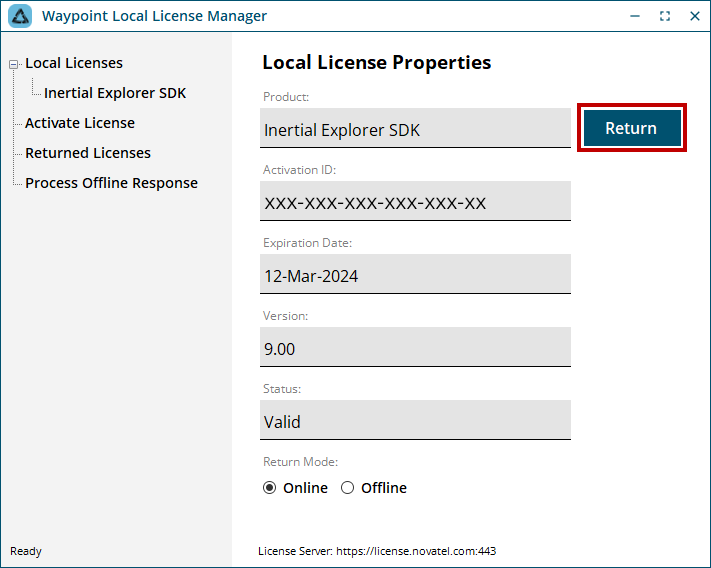Click the Expiration Date field

pos(415,274)
